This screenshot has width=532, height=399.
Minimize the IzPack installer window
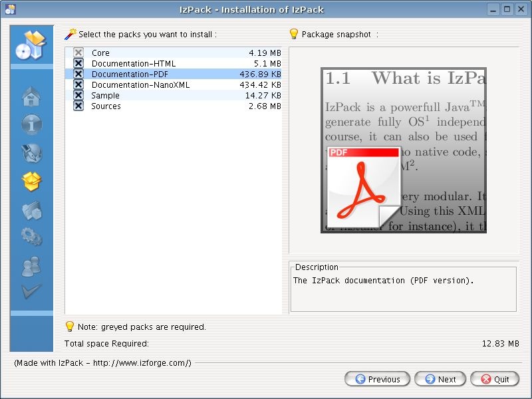tap(493, 9)
